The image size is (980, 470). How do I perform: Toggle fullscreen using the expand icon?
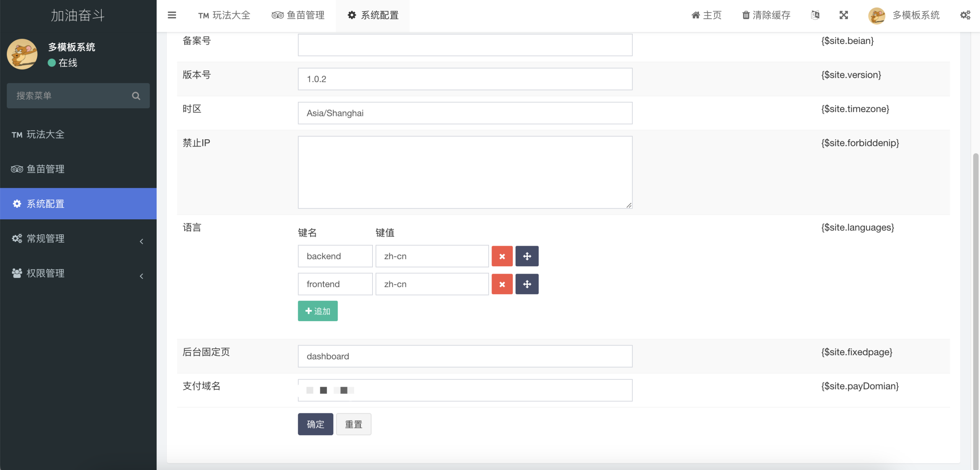(844, 15)
